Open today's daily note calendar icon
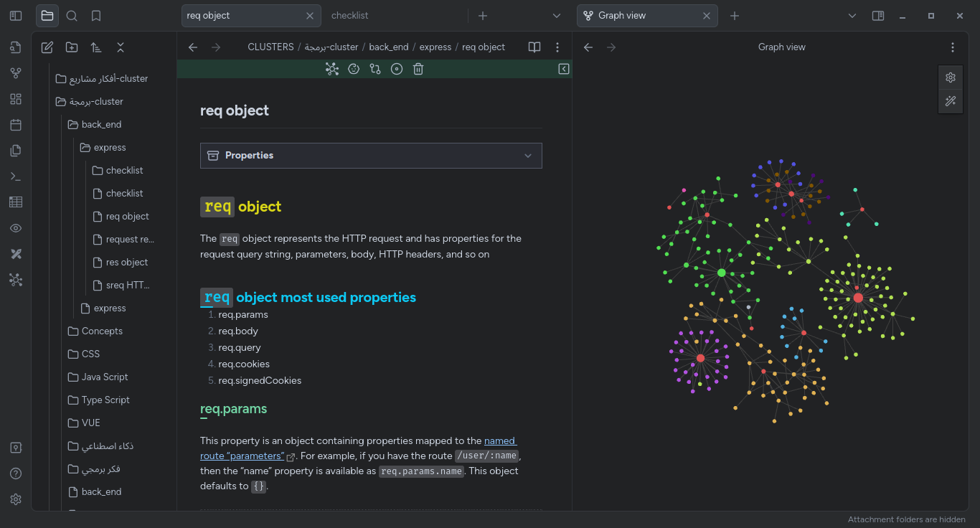 [16, 125]
